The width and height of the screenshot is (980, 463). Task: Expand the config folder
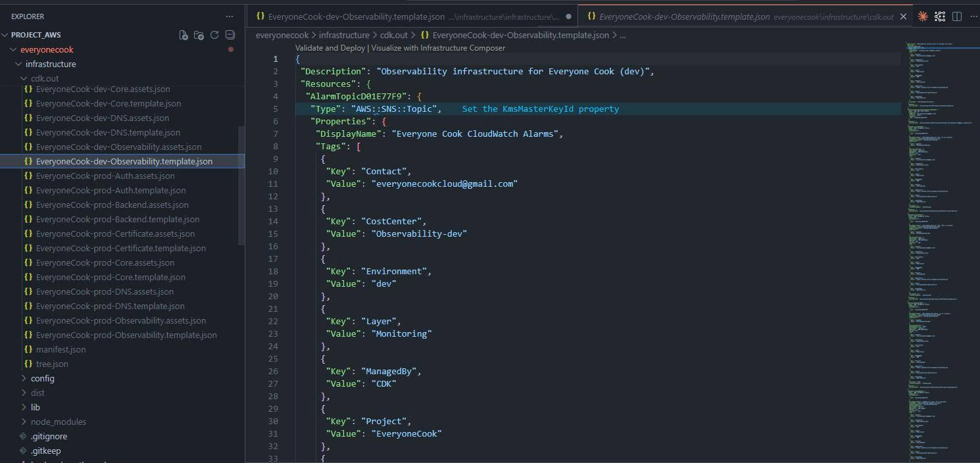click(24, 378)
